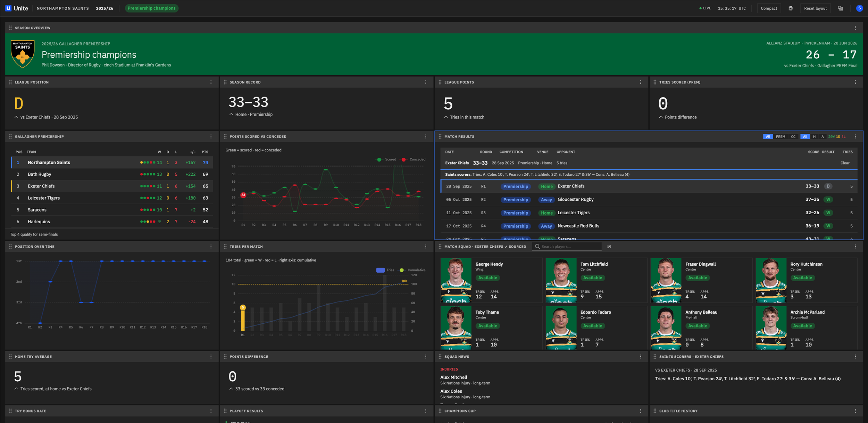Filter Match Results by PREM

coord(781,136)
